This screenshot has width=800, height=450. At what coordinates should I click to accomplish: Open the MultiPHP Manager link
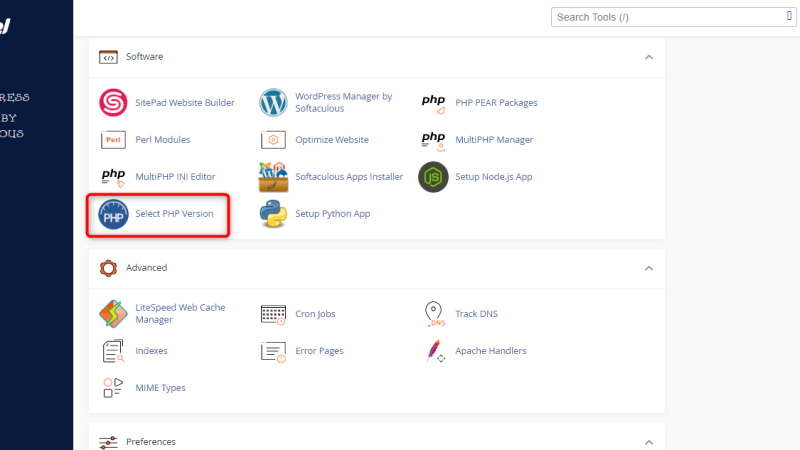coord(494,140)
